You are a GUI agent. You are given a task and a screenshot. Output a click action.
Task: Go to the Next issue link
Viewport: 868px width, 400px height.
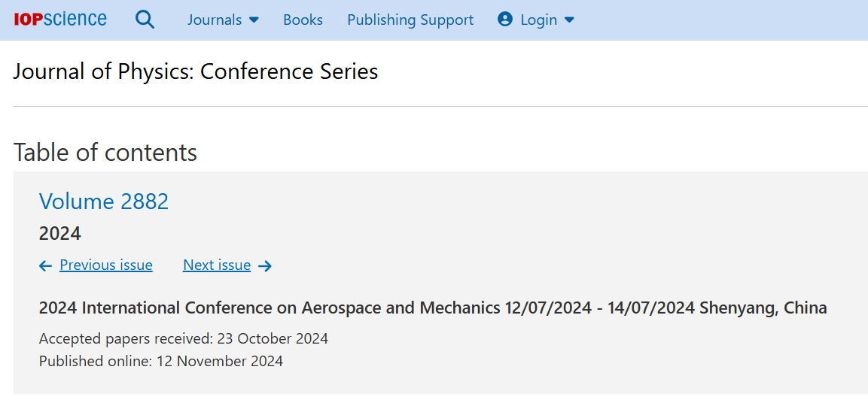pyautogui.click(x=217, y=265)
